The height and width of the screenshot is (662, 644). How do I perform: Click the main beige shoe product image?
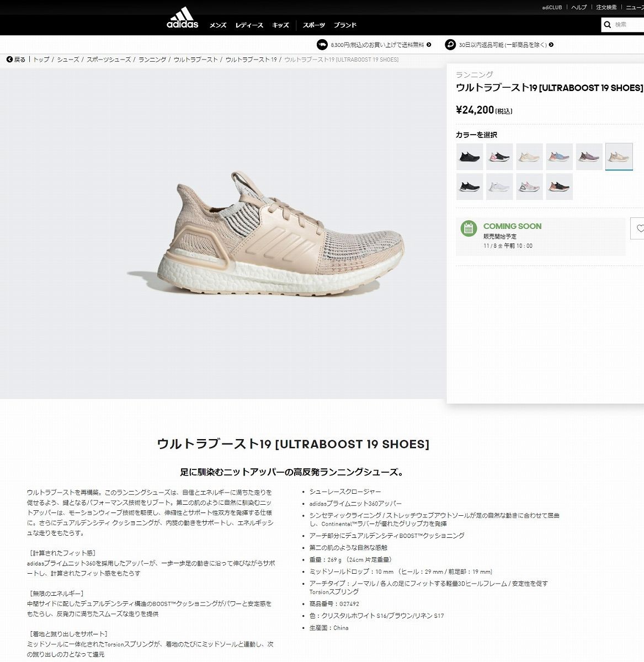tap(265, 234)
